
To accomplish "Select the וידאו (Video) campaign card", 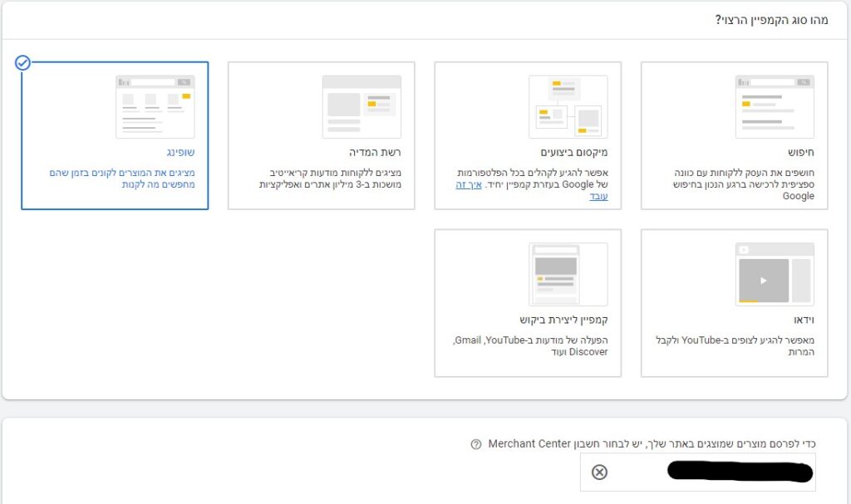I will click(x=735, y=303).
